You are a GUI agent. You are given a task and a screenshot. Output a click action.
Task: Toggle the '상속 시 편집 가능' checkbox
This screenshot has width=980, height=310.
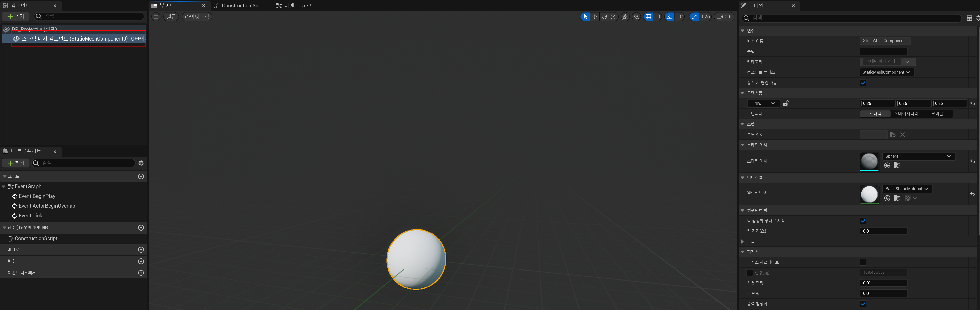(863, 83)
